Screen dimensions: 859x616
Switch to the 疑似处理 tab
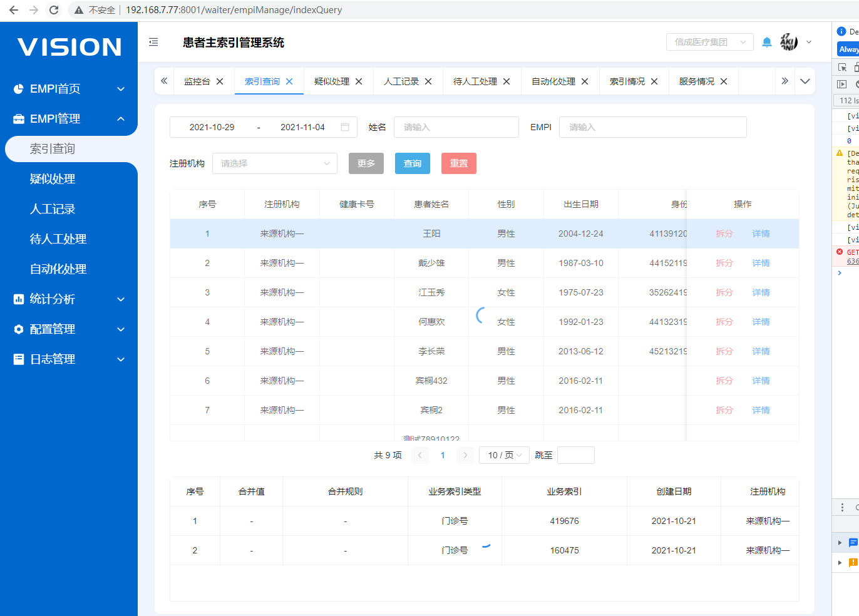(x=332, y=81)
